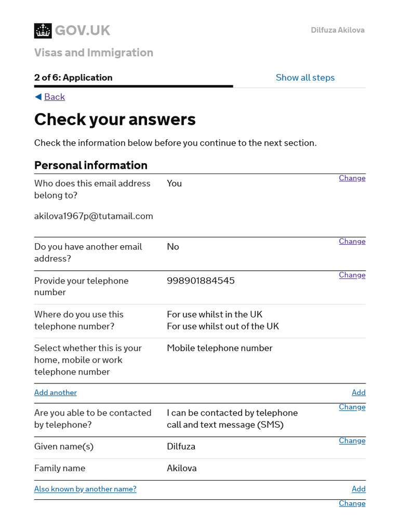This screenshot has height=532, width=399.
Task: Change the telephone number 998901884545
Action: (352, 275)
